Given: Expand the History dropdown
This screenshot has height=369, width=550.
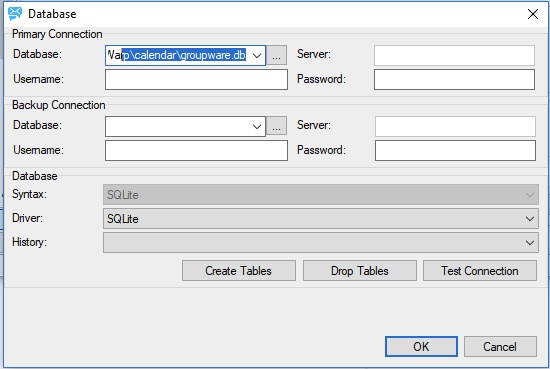Looking at the screenshot, I should (321, 243).
